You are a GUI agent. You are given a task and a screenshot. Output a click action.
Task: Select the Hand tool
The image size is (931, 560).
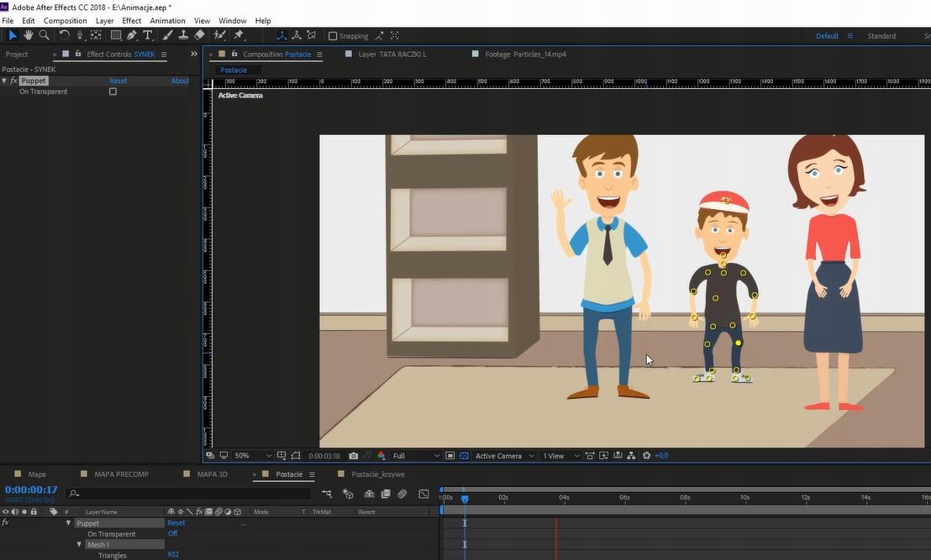(x=28, y=35)
